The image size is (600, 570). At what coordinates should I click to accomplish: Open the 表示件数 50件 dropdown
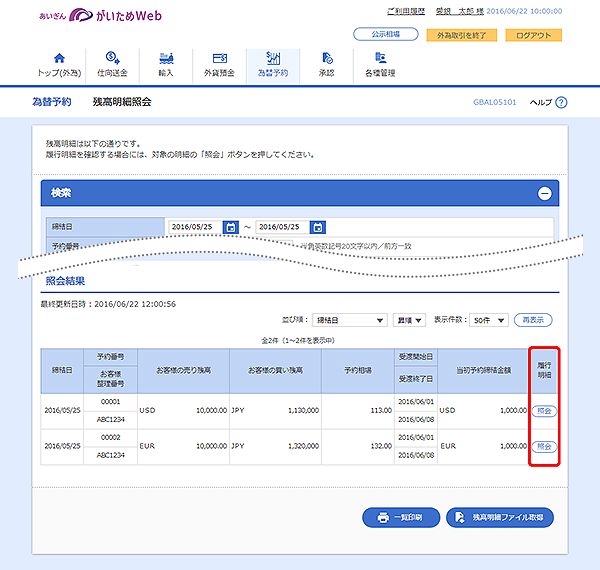(489, 320)
